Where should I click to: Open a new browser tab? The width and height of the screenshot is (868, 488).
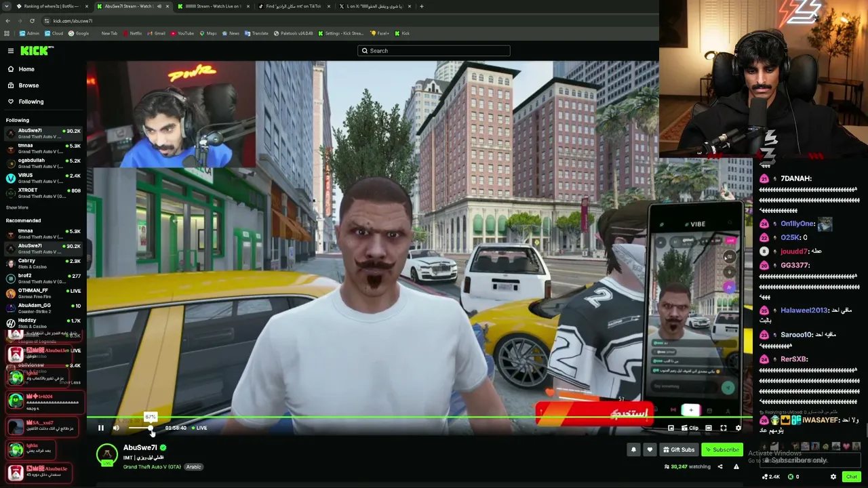pyautogui.click(x=422, y=6)
